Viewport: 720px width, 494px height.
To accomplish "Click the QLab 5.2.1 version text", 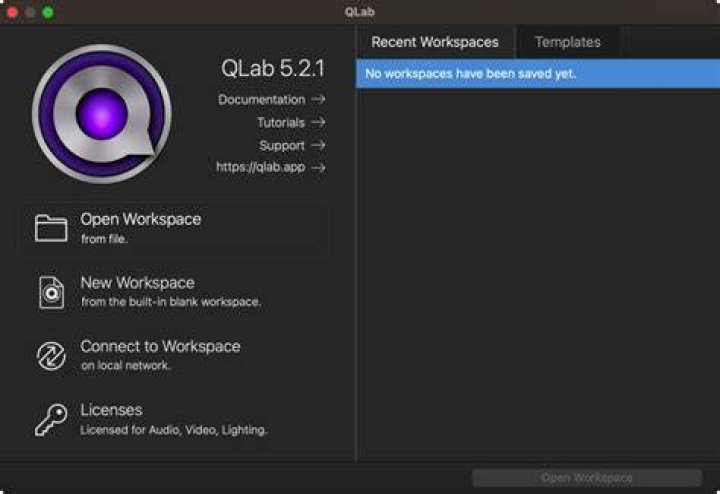I will (x=273, y=68).
